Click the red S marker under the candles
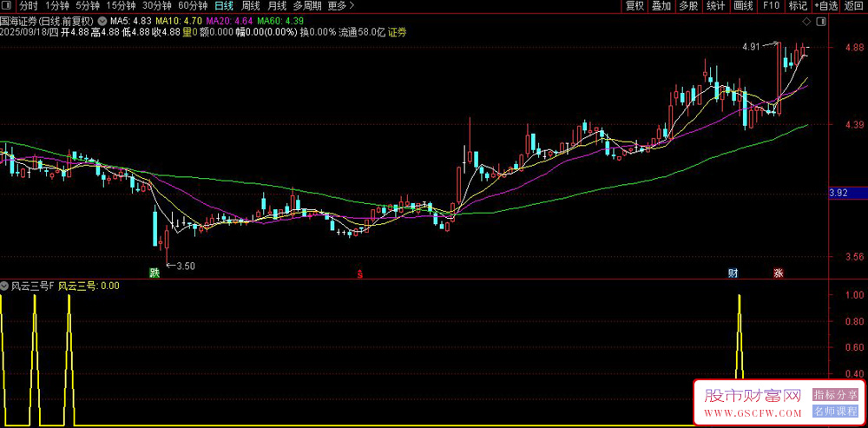 click(x=360, y=273)
